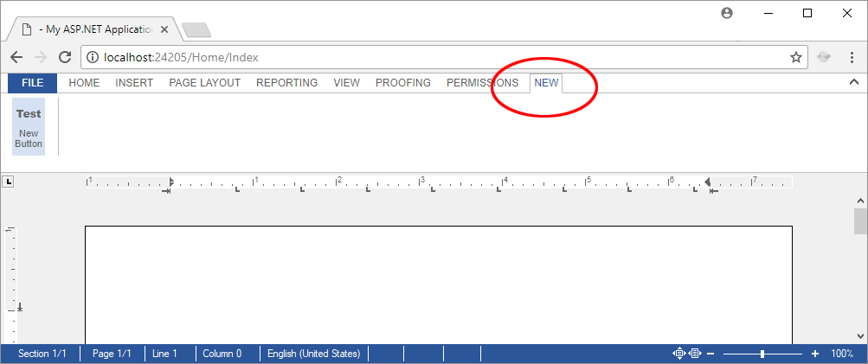Select the PERMISSIONS tab

pos(483,83)
